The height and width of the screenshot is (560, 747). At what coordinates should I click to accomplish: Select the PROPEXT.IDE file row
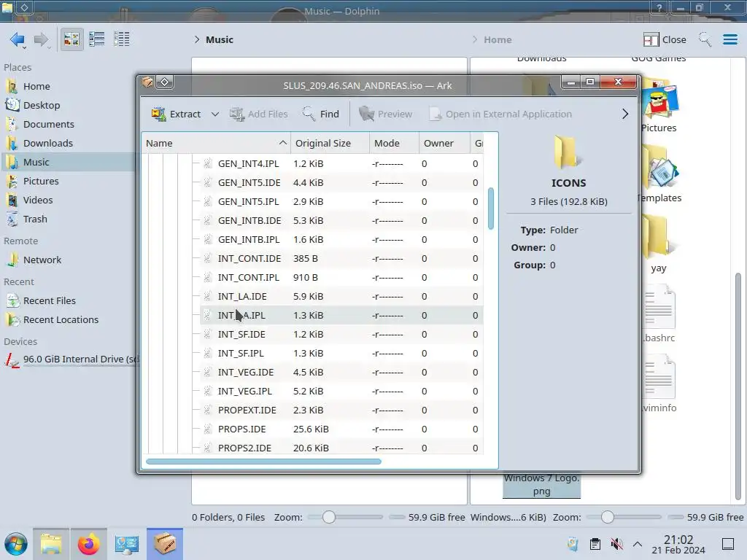coord(341,411)
